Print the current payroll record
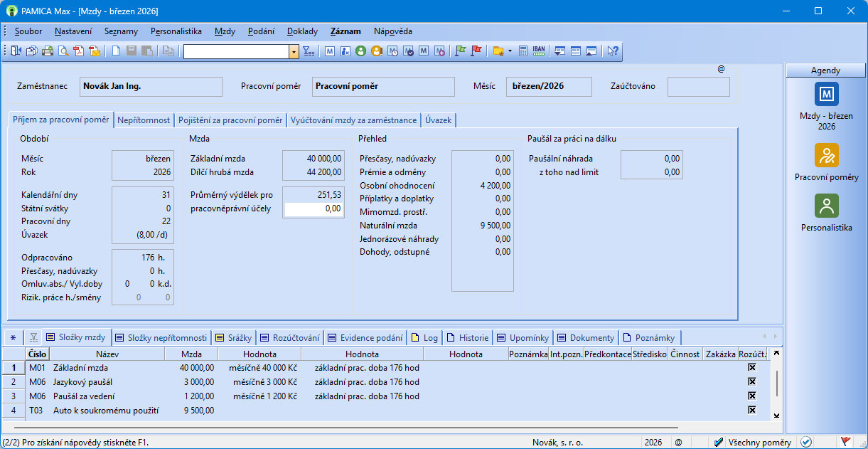The height and width of the screenshot is (449, 868). pos(47,51)
